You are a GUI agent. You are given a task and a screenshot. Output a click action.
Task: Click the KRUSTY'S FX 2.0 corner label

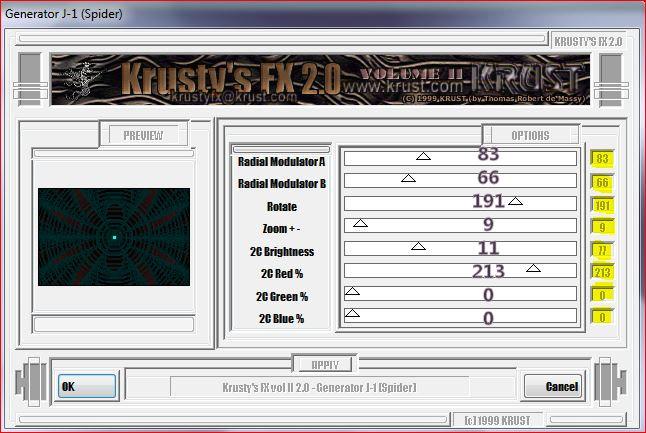tap(588, 41)
